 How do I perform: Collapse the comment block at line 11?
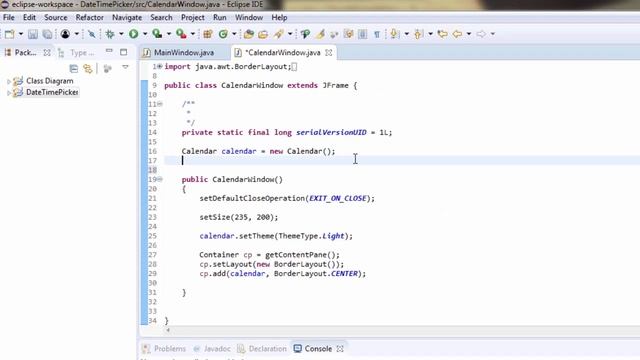coord(160,104)
